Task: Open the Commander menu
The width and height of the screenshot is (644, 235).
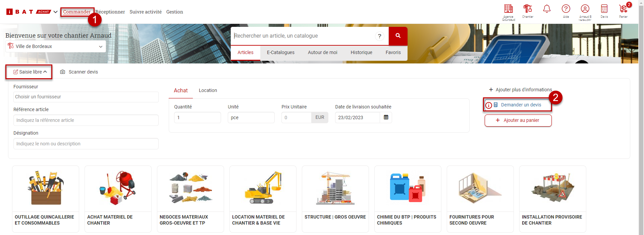Action: (x=76, y=12)
